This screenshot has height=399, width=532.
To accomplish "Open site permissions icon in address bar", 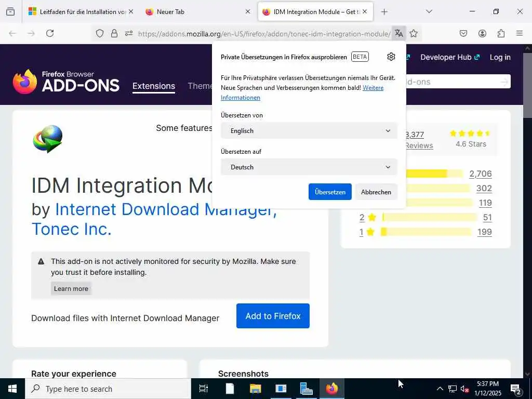I will (x=129, y=33).
